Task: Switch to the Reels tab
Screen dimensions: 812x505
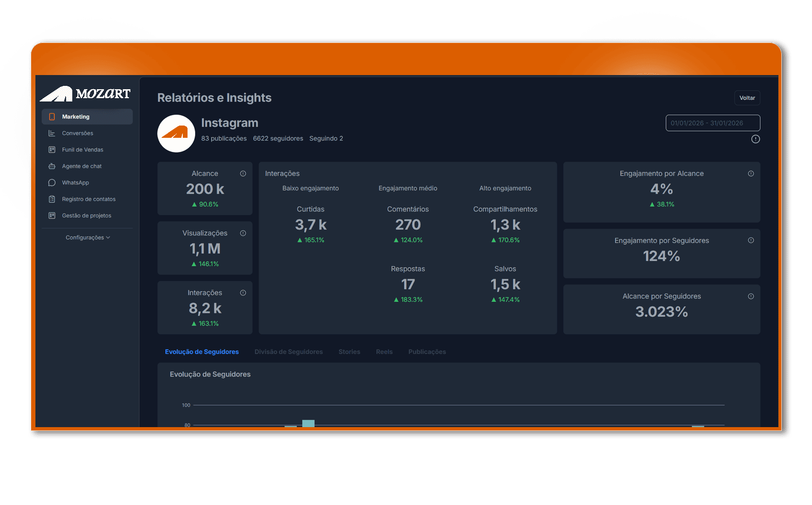Action: pyautogui.click(x=384, y=352)
